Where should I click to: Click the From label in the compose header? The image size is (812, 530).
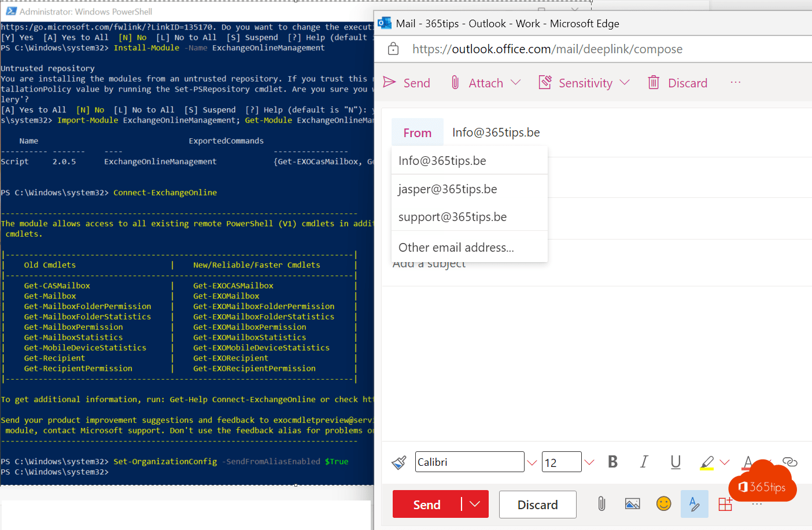[417, 132]
